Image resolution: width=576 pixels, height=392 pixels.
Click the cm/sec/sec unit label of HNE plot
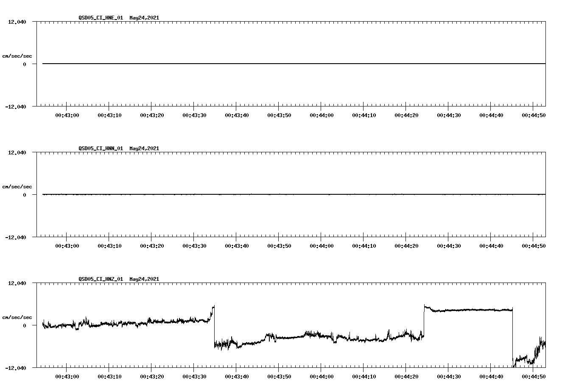coord(17,56)
